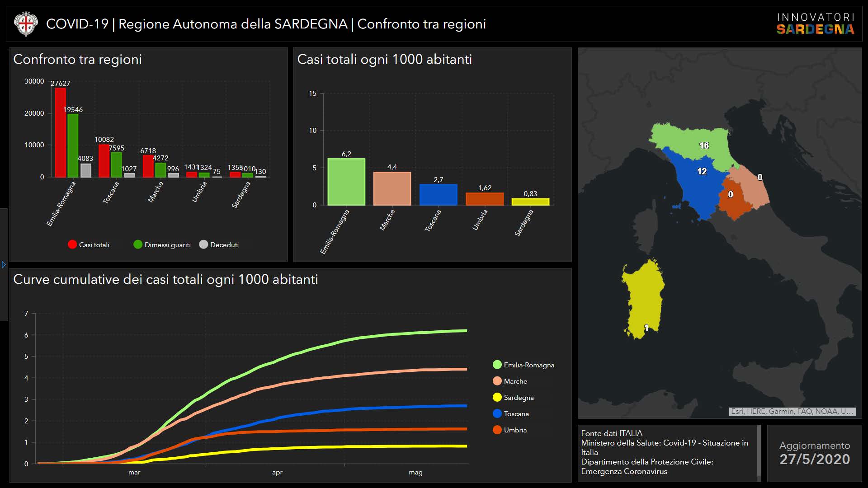Hide Emilia-Romagna line via legend
Viewport: 868px width, 488px height.
coord(524,365)
